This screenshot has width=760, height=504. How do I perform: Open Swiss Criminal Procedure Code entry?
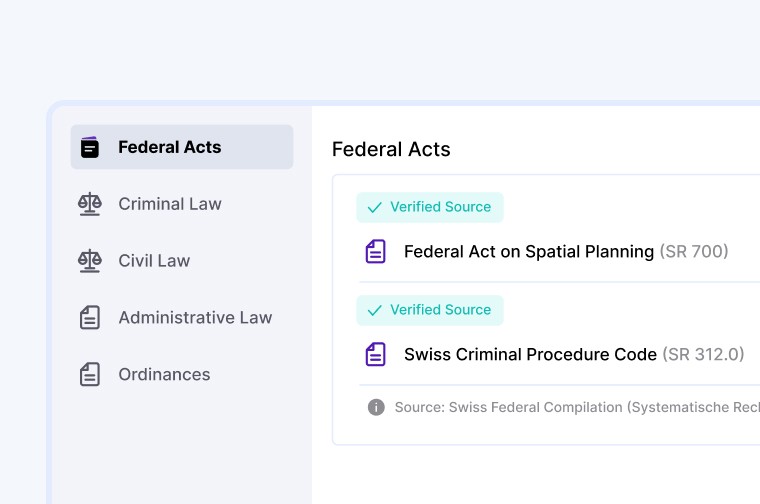point(530,355)
